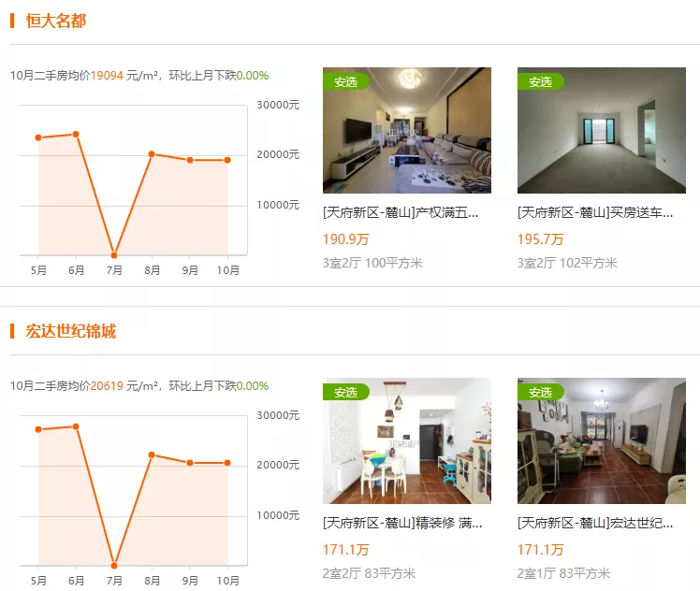Select the 10月 data point in 宏达世纪锦城 chart
700x591 pixels.
[227, 463]
